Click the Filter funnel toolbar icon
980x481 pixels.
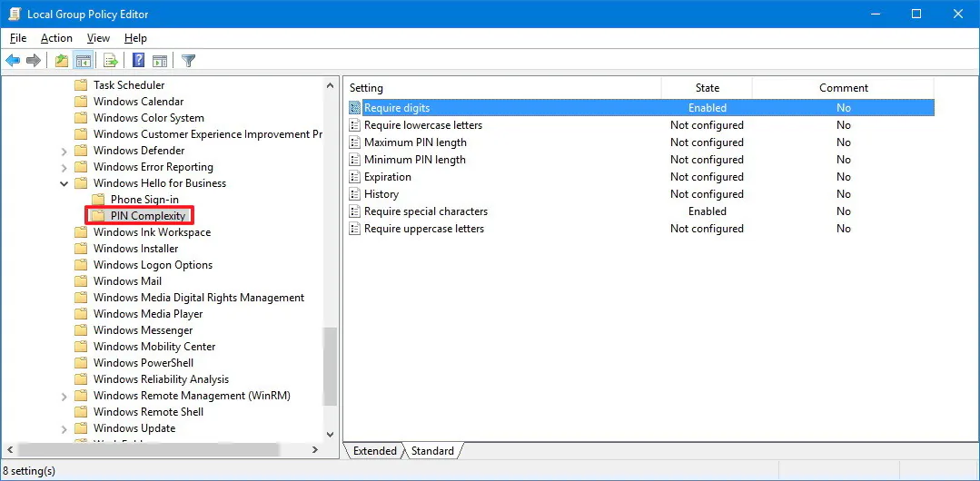point(188,61)
